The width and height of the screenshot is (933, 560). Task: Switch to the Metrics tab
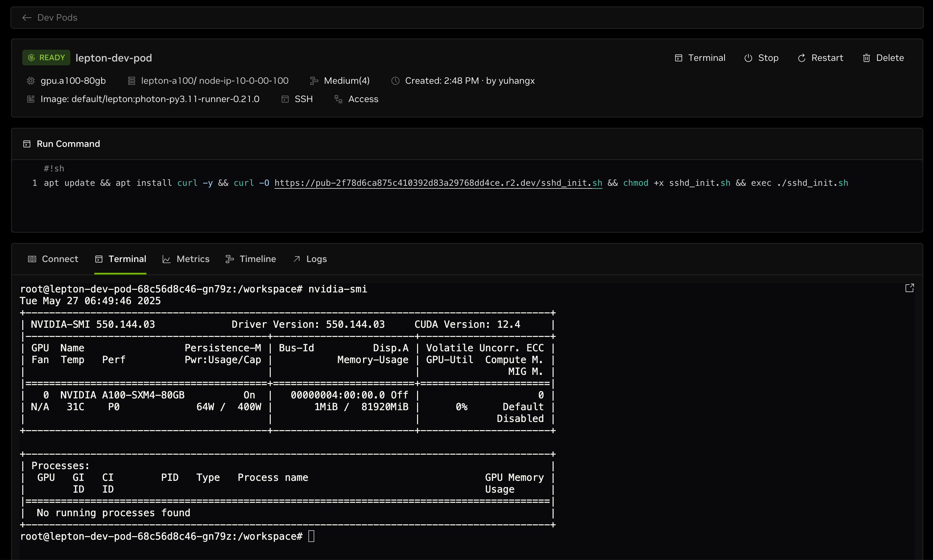pyautogui.click(x=185, y=259)
